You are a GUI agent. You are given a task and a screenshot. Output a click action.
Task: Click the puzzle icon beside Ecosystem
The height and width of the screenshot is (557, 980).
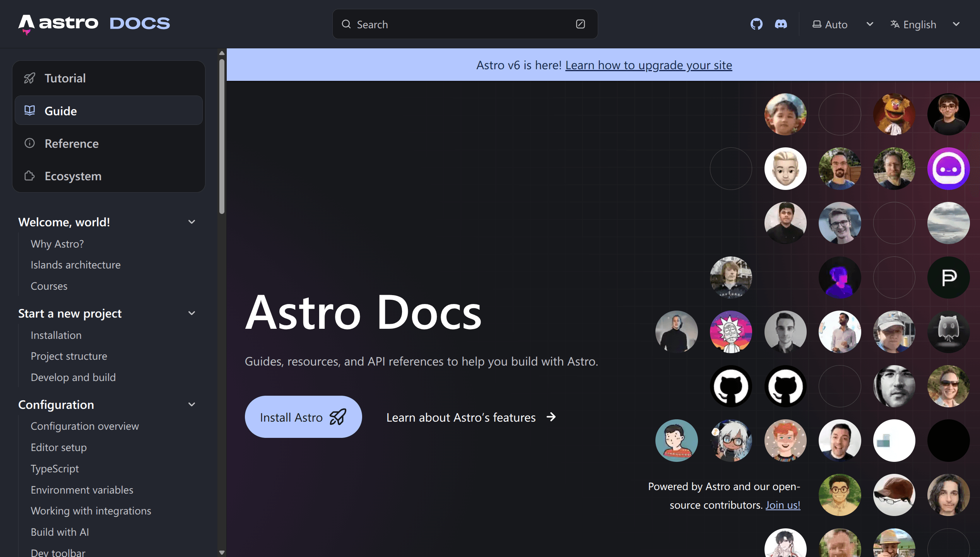(x=30, y=176)
